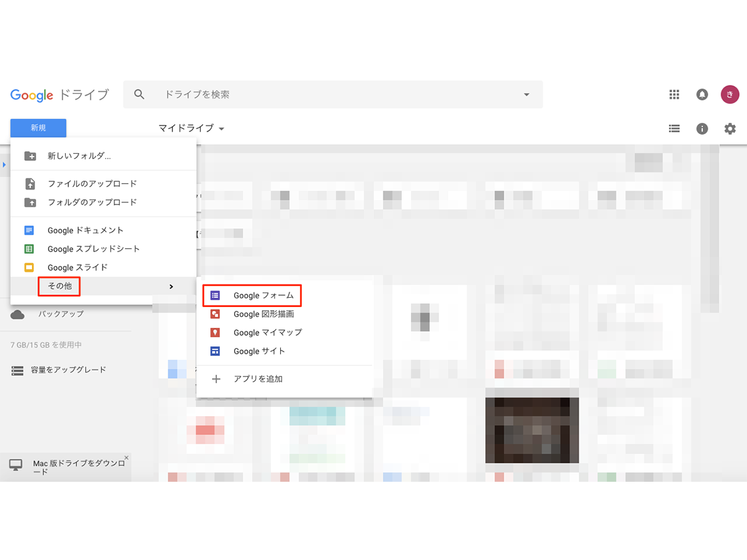Click the red Drawings icon
The height and width of the screenshot is (560, 747).
click(x=215, y=314)
